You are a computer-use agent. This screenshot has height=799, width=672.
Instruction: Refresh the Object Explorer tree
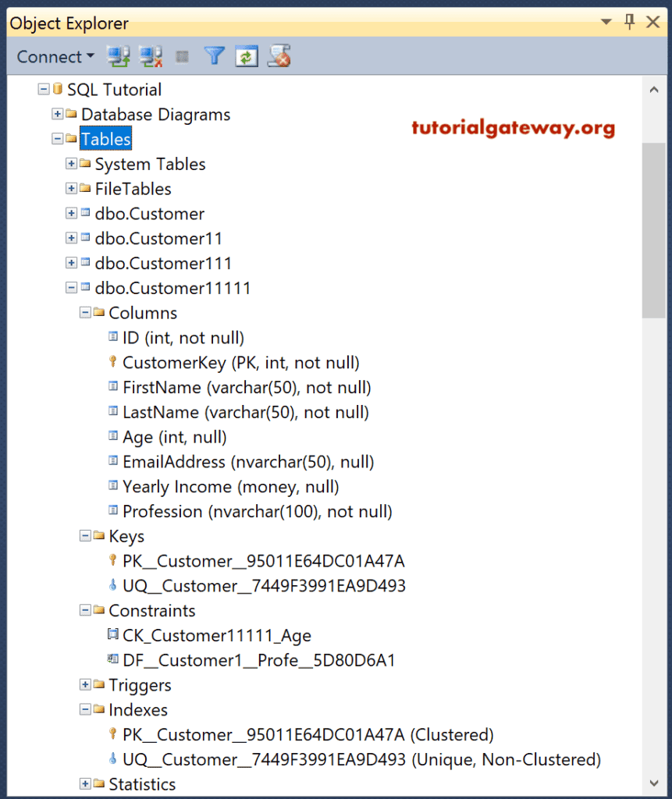pyautogui.click(x=246, y=56)
